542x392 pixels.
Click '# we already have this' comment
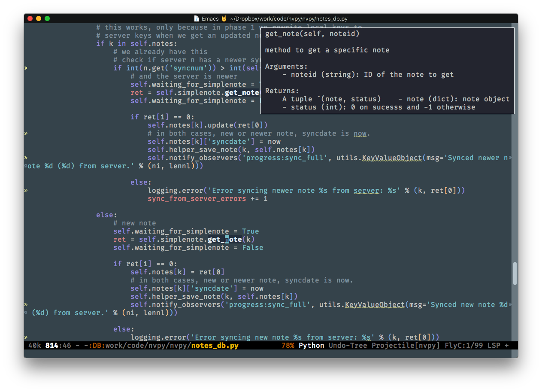pos(160,52)
